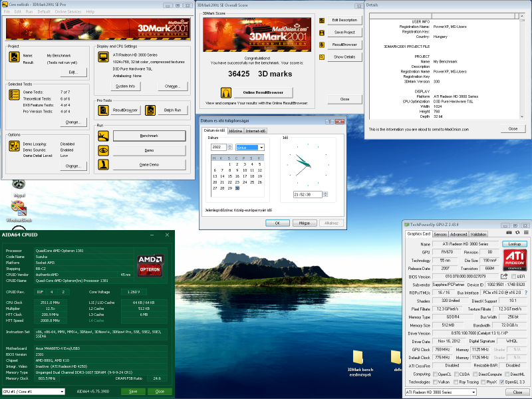Open the Advanced tab in GPU-Z
Screen dimensions: 532x399
click(459, 235)
